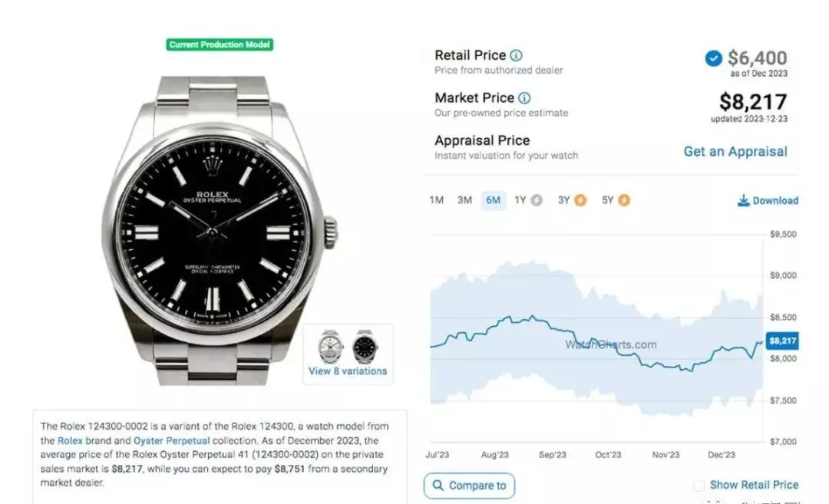Click the Market Price info icon
This screenshot has height=504, width=829.
[x=524, y=98]
